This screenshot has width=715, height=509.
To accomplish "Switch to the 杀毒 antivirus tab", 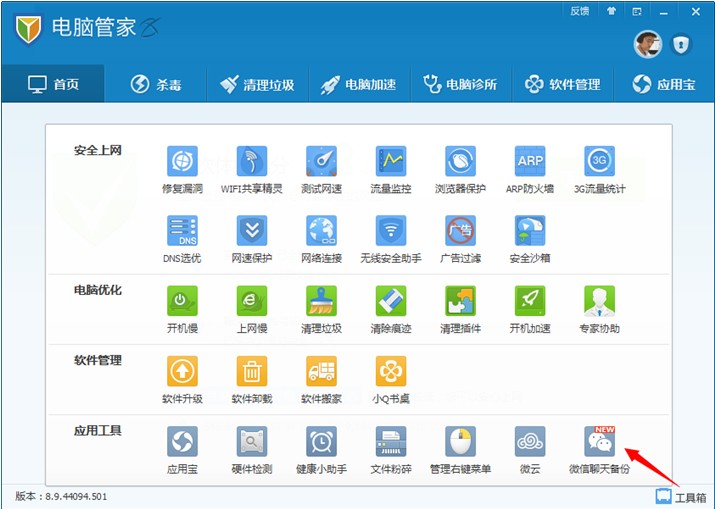I will (x=155, y=84).
